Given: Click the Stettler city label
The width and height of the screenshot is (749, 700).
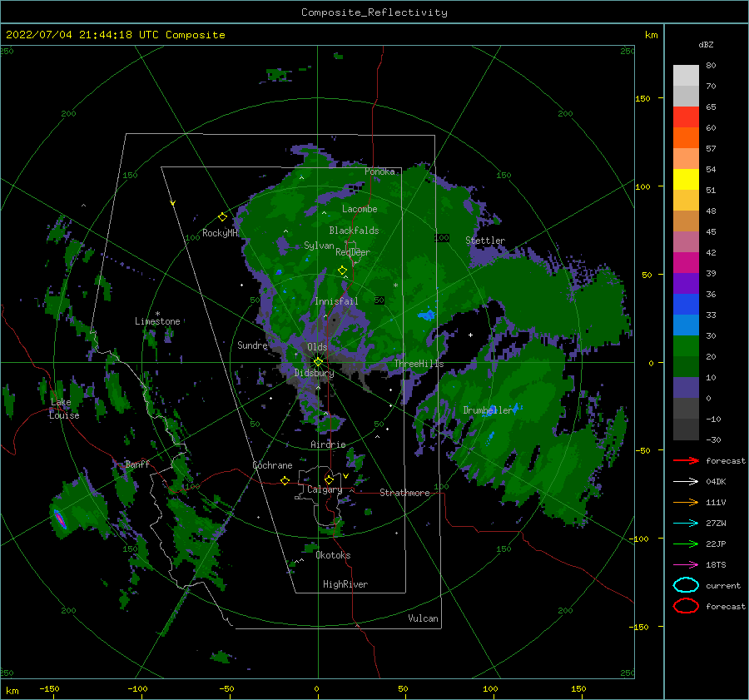Looking at the screenshot, I should click(485, 241).
